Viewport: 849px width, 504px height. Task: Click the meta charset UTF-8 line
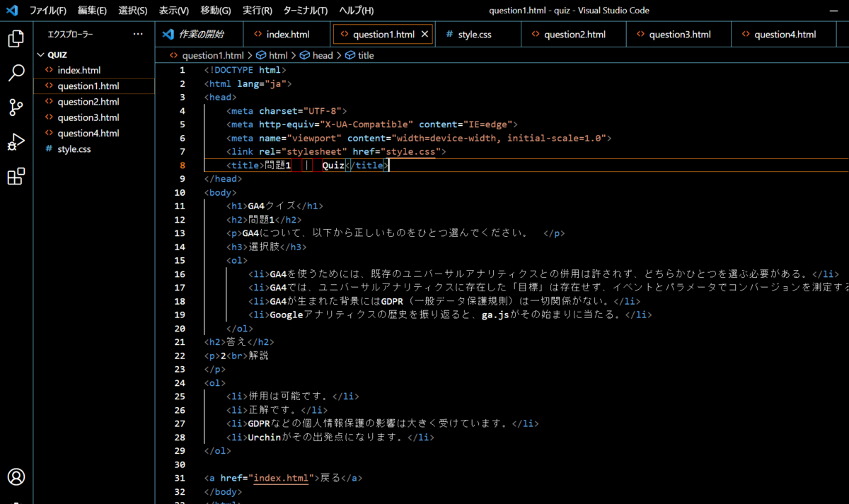[x=287, y=111]
